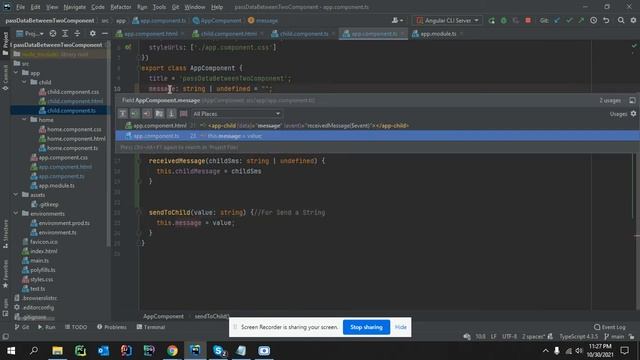Select app.component.ts usage row in popup
640x360 pixels.
(378, 136)
